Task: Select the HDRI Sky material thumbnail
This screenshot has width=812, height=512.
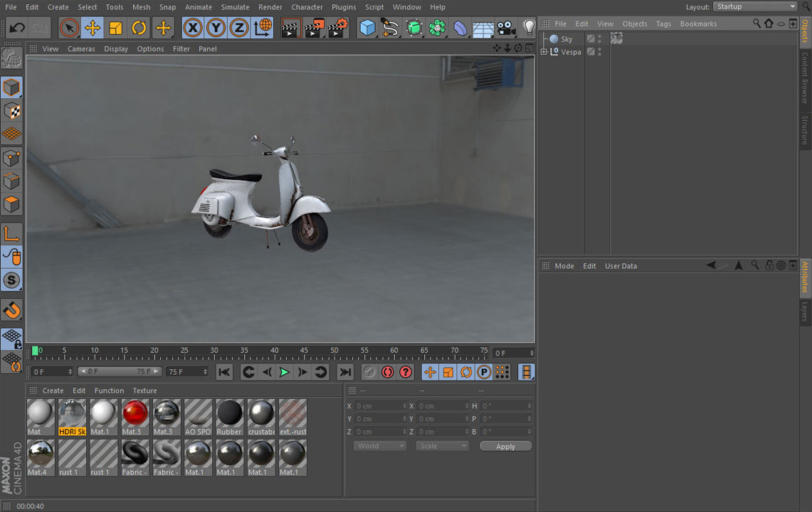Action: pyautogui.click(x=72, y=412)
